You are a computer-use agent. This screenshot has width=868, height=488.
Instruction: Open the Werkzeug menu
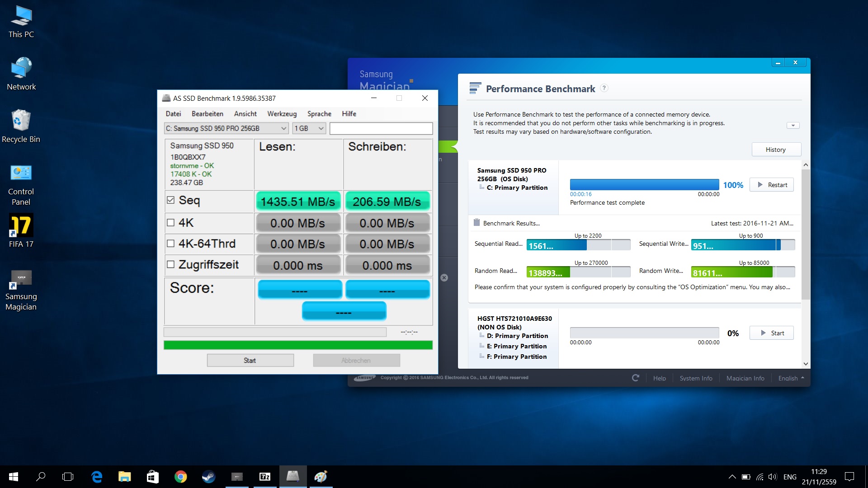(282, 114)
